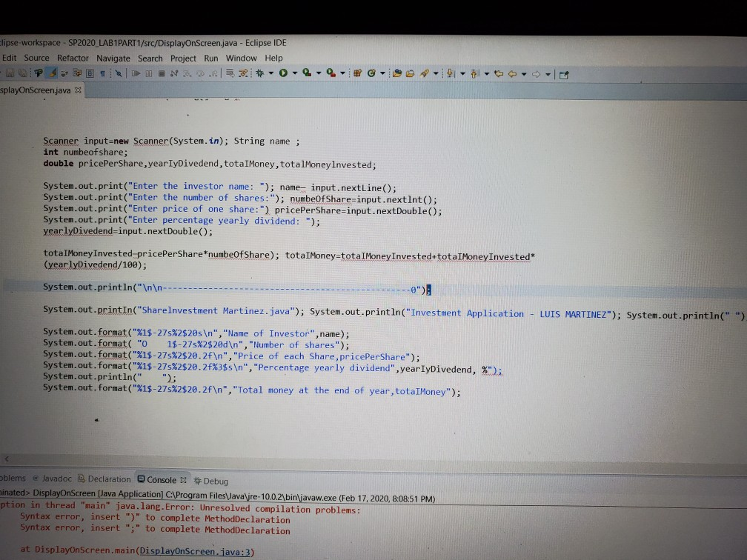Image resolution: width=747 pixels, height=560 pixels.
Task: Click the Open Type icon
Action: [397, 73]
